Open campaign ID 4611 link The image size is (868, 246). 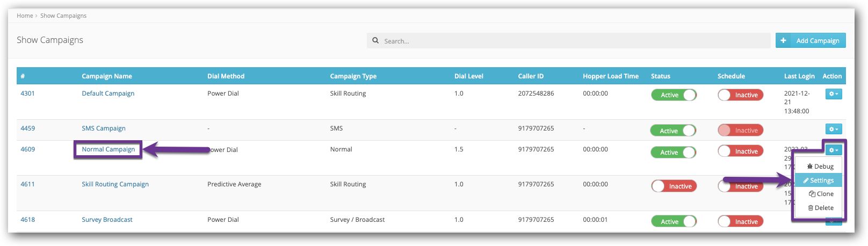pyautogui.click(x=28, y=184)
